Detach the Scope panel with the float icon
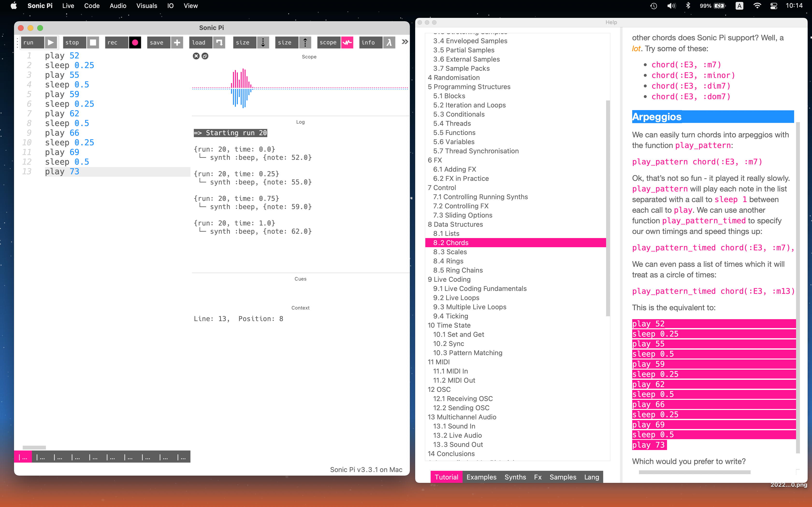The image size is (812, 507). pos(205,56)
